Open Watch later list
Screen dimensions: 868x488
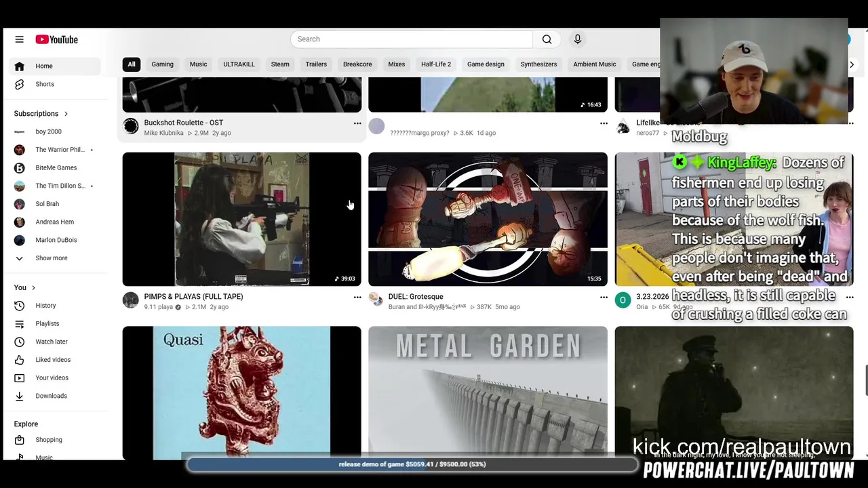tap(54, 342)
